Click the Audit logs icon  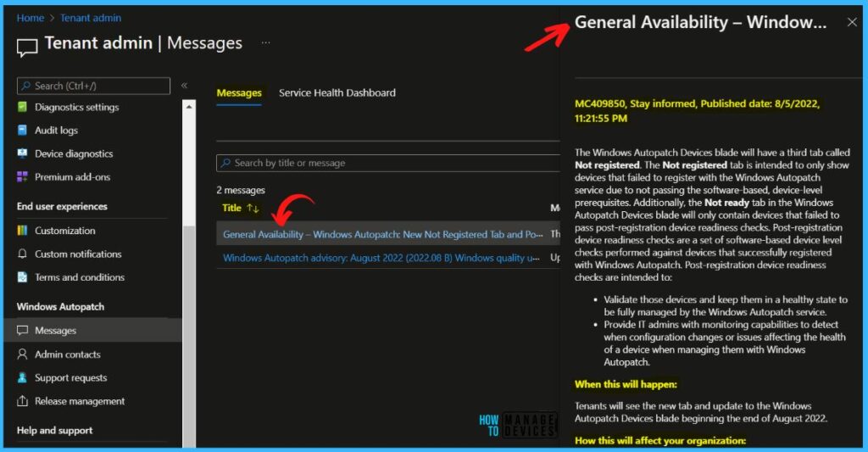coord(22,130)
